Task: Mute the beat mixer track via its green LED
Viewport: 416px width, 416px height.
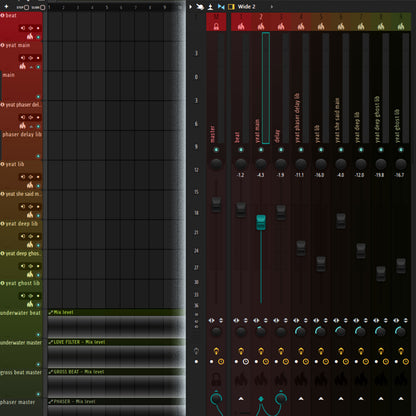Action: coord(241,150)
